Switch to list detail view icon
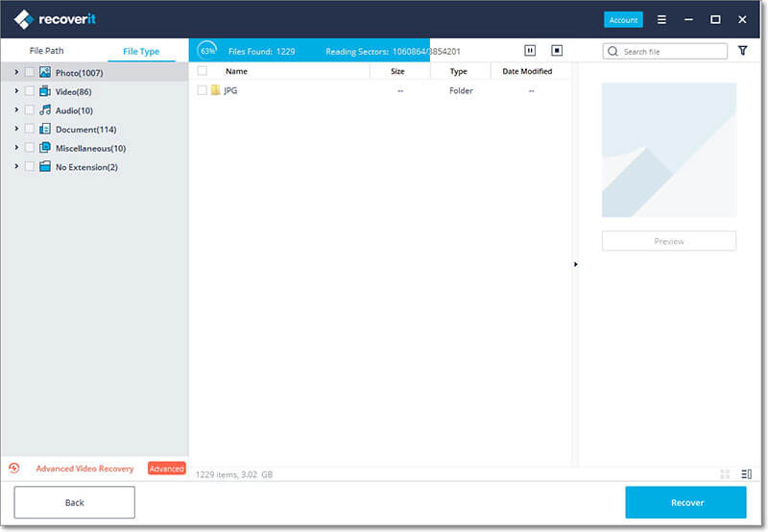768x532 pixels. [746, 473]
